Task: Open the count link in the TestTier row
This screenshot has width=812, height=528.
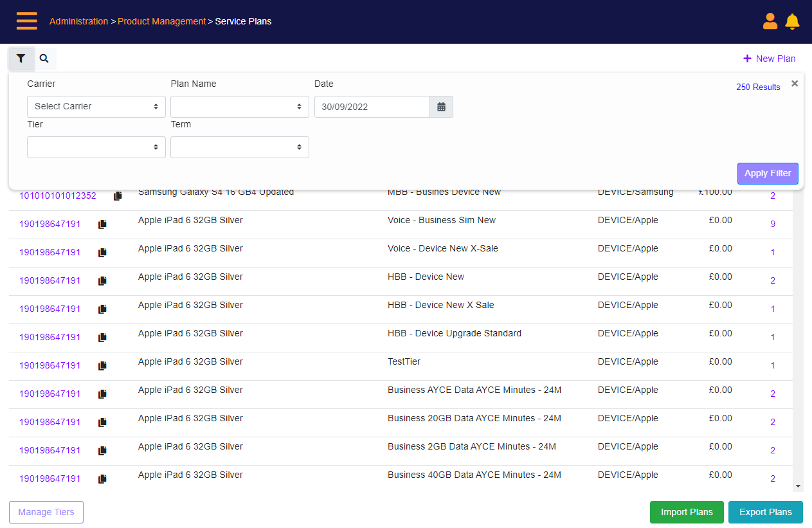Action: 773,366
